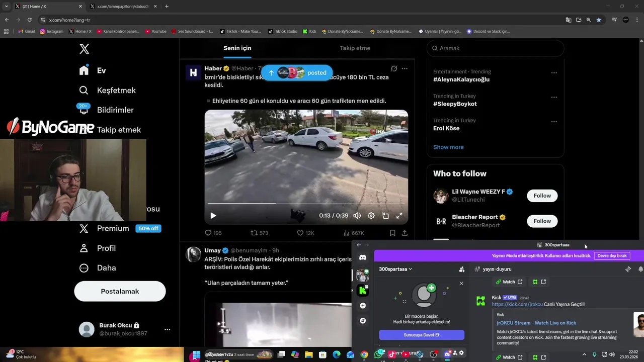Select the green Kick server icon in Discord

[x=362, y=290]
